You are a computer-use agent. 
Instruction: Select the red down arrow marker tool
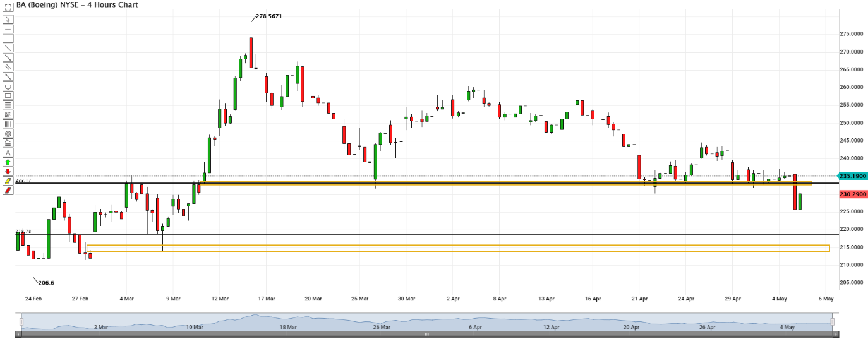pyautogui.click(x=8, y=172)
